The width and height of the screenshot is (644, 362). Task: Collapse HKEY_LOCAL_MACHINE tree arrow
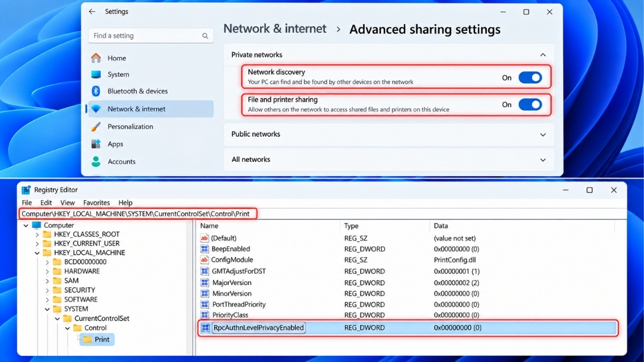(x=37, y=253)
